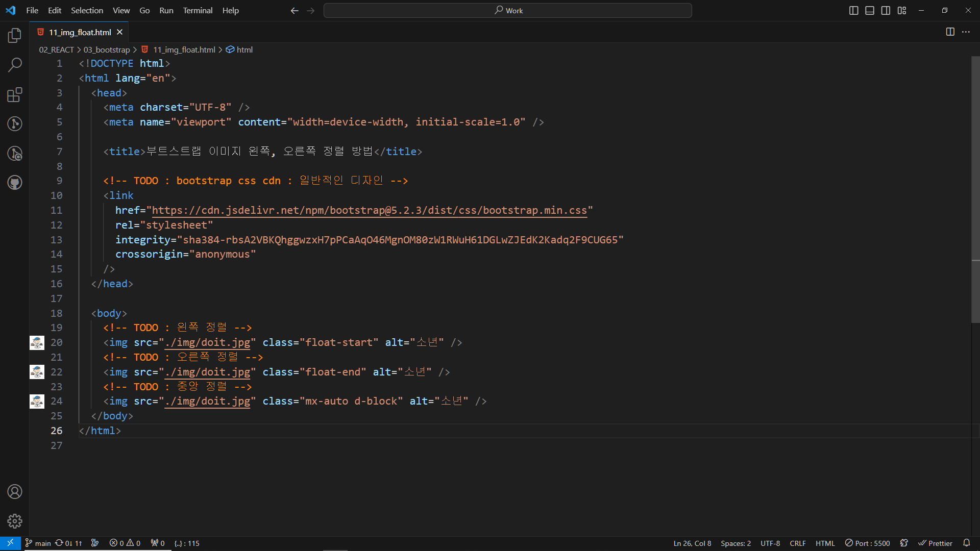Open the Accounts menu icon
This screenshot has height=551, width=980.
coord(15,492)
